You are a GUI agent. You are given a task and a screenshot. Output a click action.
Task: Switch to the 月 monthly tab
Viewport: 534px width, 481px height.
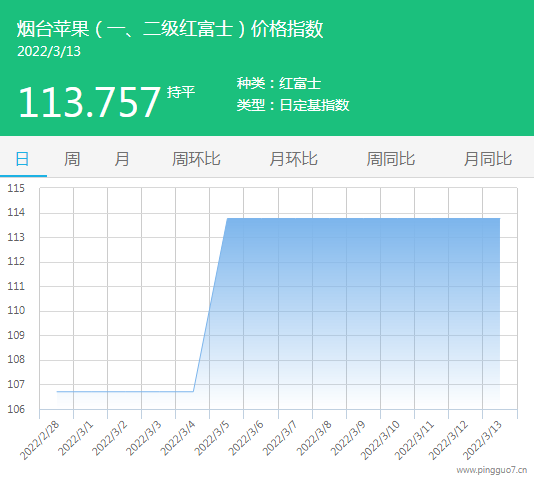click(x=122, y=159)
